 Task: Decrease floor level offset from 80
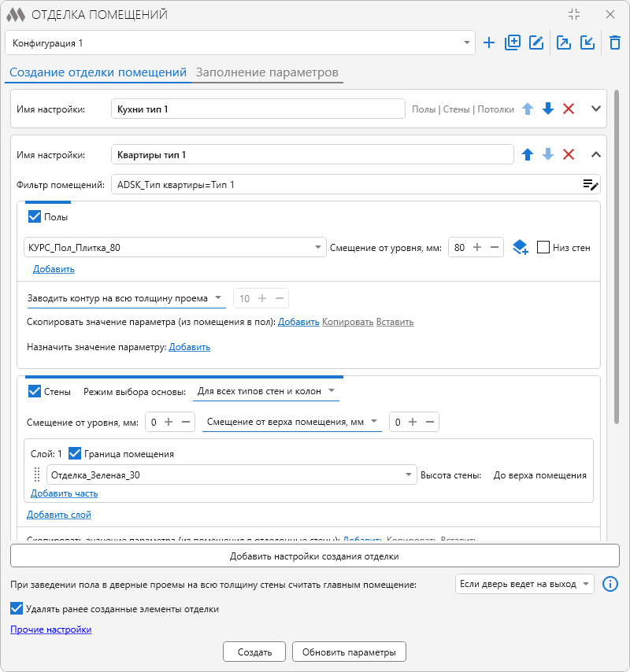495,247
